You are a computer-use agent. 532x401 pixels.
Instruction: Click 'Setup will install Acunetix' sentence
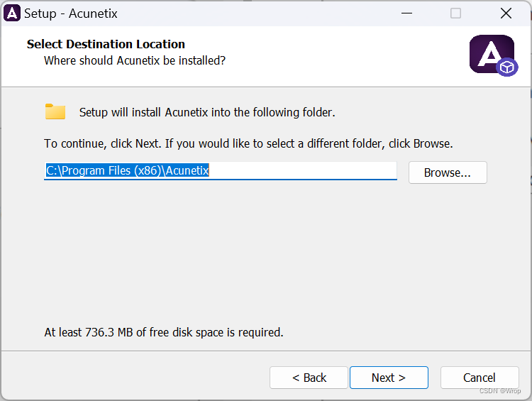207,112
